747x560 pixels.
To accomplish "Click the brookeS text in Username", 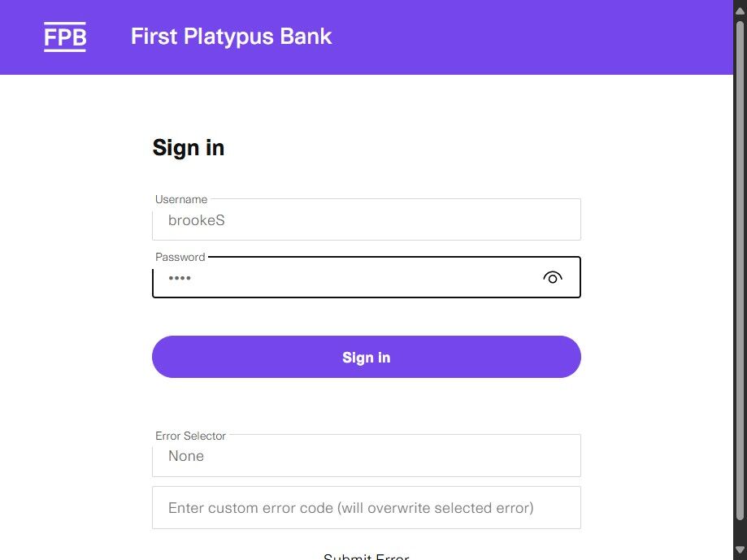I will click(196, 220).
